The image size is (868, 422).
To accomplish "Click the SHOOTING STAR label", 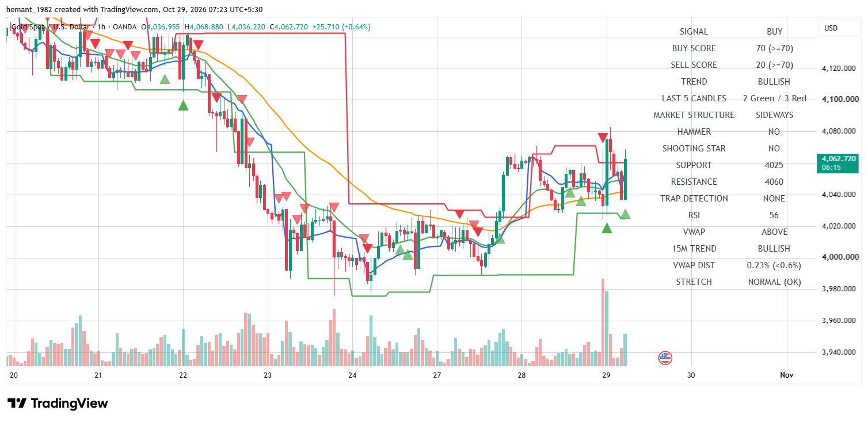I will 694,149.
